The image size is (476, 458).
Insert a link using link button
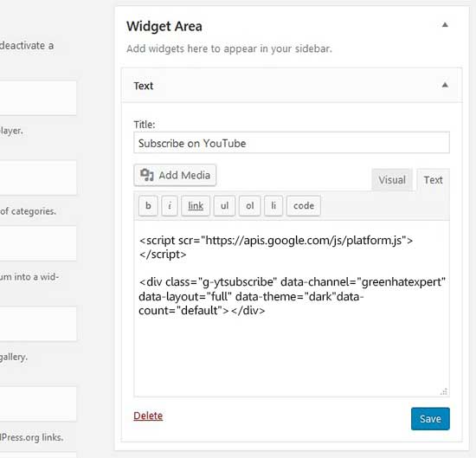click(x=196, y=205)
